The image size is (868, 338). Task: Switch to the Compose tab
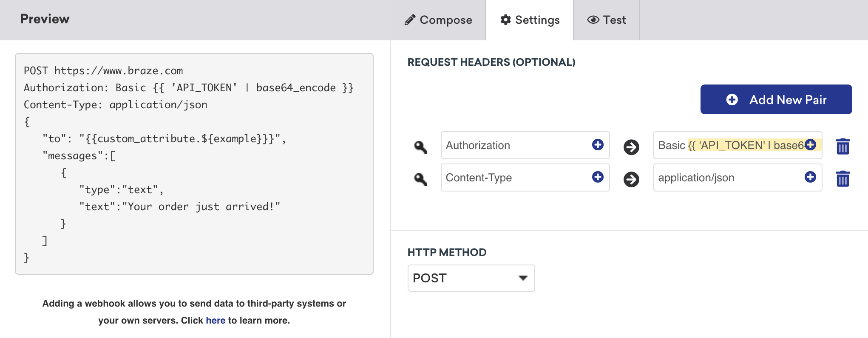tap(438, 20)
